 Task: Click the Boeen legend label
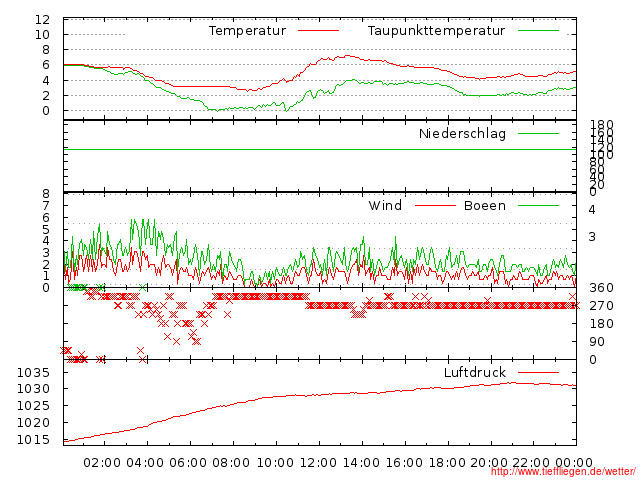[x=485, y=205]
